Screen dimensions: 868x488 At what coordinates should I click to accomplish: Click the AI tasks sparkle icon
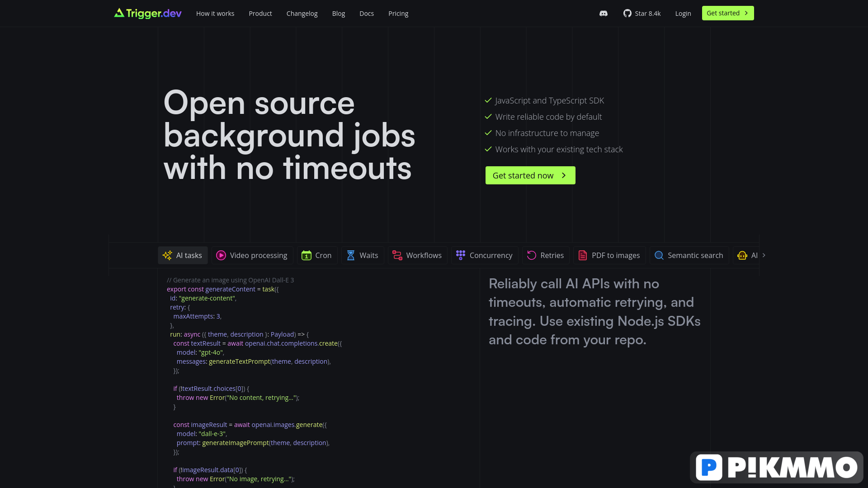(x=167, y=255)
